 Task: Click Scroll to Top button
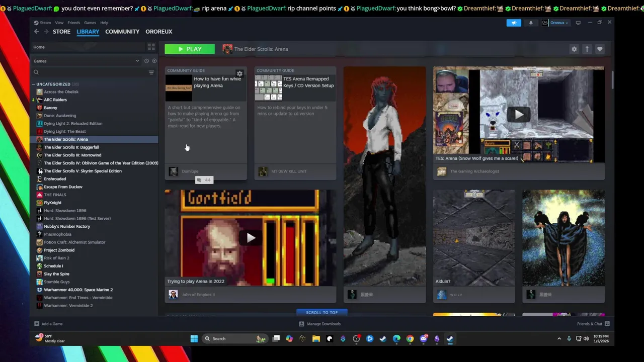click(x=321, y=313)
